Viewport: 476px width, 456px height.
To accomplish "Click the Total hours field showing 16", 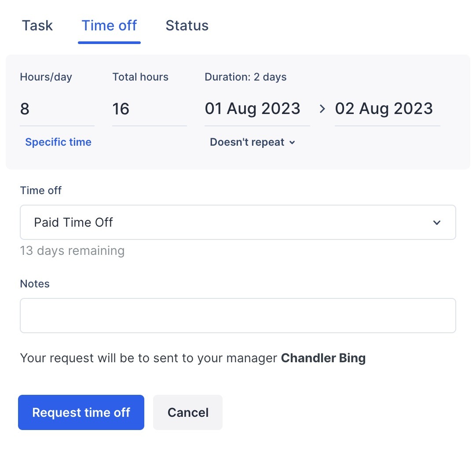I will coord(150,109).
